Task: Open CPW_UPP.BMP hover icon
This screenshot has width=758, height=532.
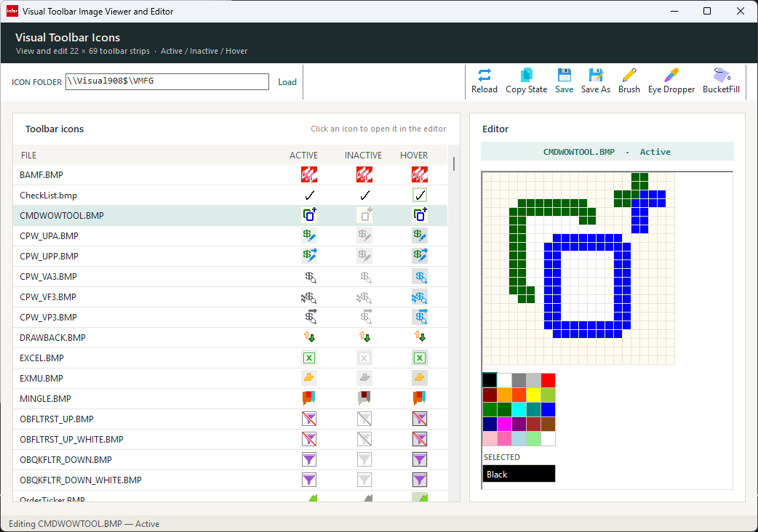Action: click(420, 256)
